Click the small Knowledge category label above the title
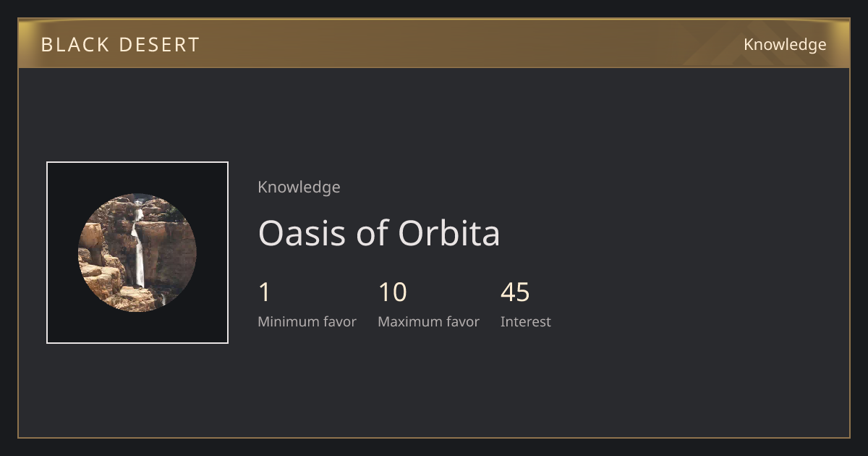Image resolution: width=868 pixels, height=456 pixels. tap(299, 187)
